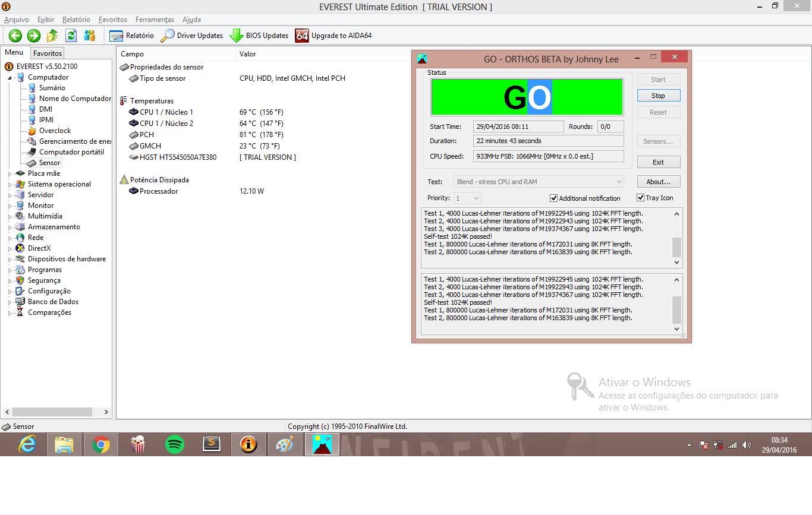Screen dimensions: 812x515
Task: Open Google Chrome from the taskbar
Action: click(x=101, y=444)
